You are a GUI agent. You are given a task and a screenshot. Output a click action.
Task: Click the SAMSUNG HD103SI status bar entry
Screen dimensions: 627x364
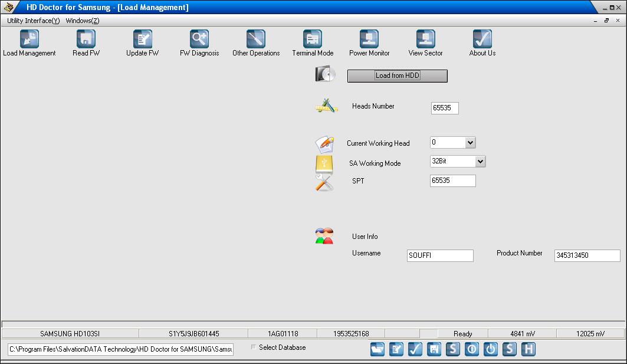[70, 333]
